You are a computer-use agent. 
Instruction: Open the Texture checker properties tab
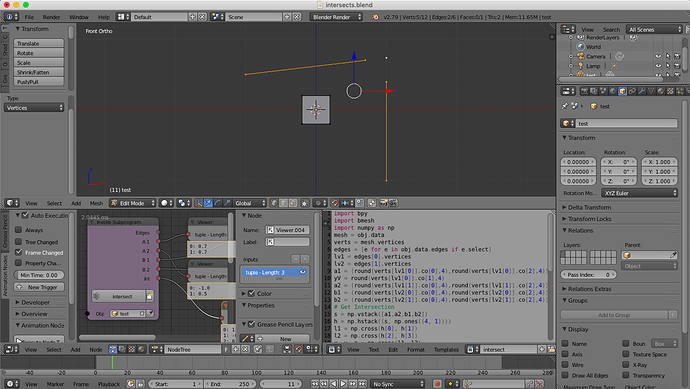click(x=671, y=91)
